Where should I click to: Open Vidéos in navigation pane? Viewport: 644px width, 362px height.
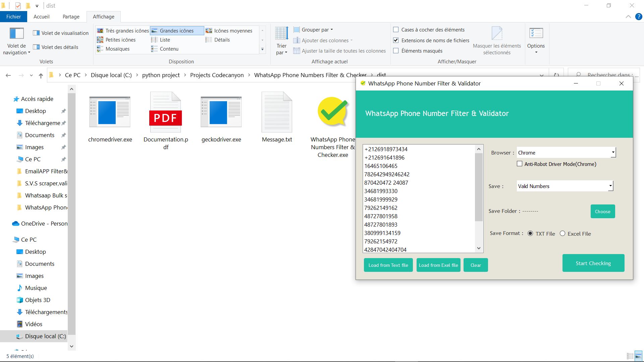29,324
